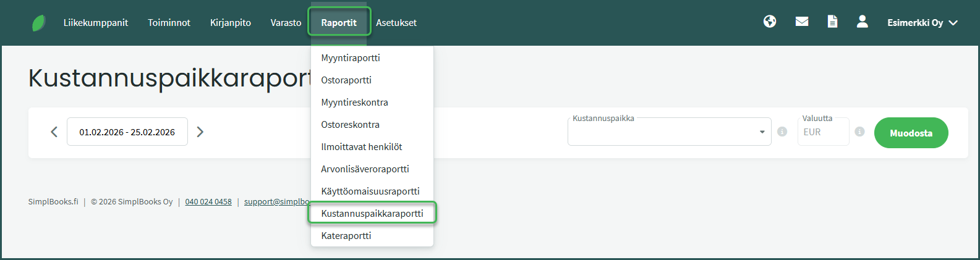Open the globe language icon
Viewport: 980px width, 260px height.
pyautogui.click(x=770, y=22)
